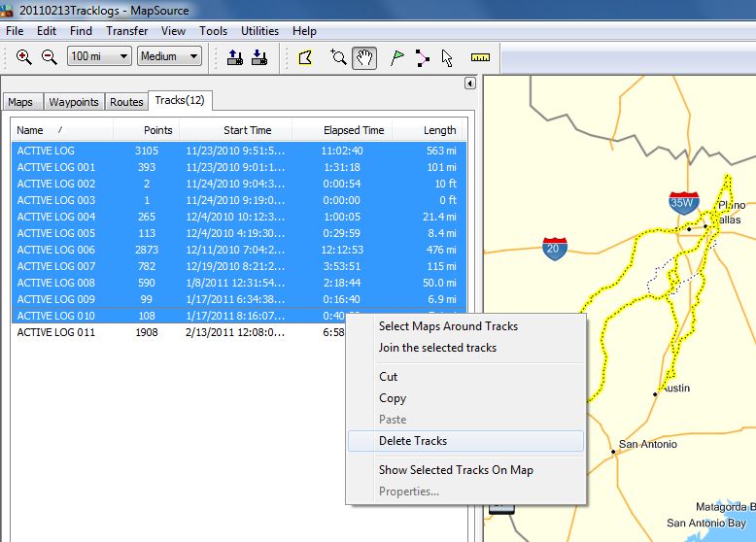756x542 pixels.
Task: Open the Utilities menu
Action: point(259,31)
